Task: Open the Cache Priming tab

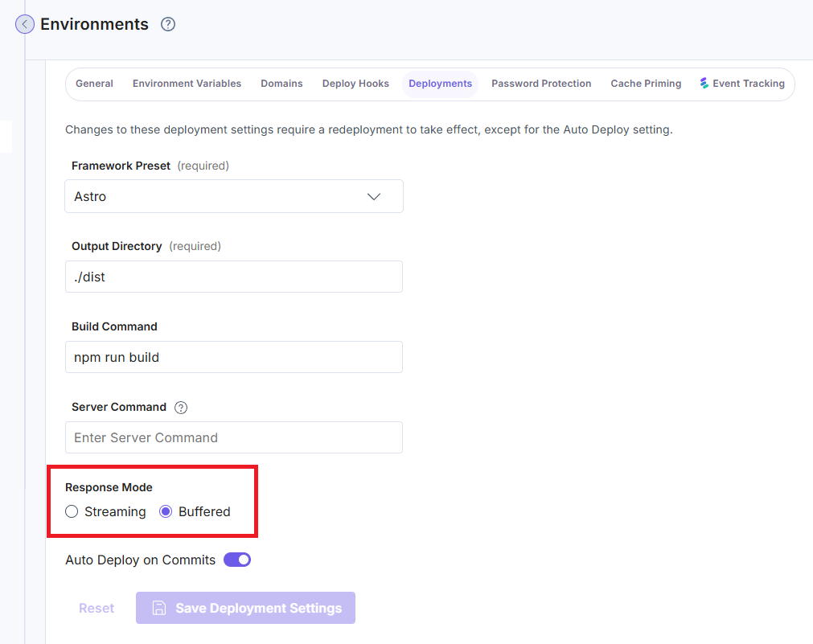Action: click(646, 84)
